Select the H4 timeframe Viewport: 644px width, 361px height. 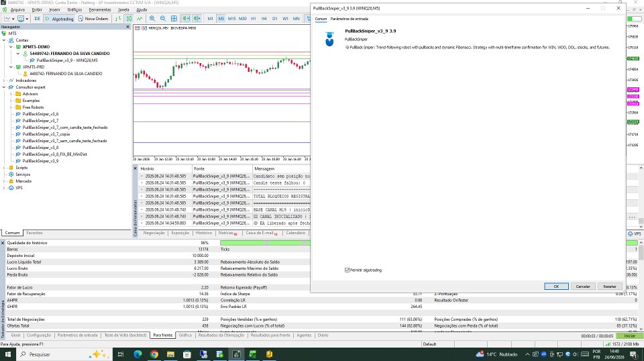click(x=264, y=19)
